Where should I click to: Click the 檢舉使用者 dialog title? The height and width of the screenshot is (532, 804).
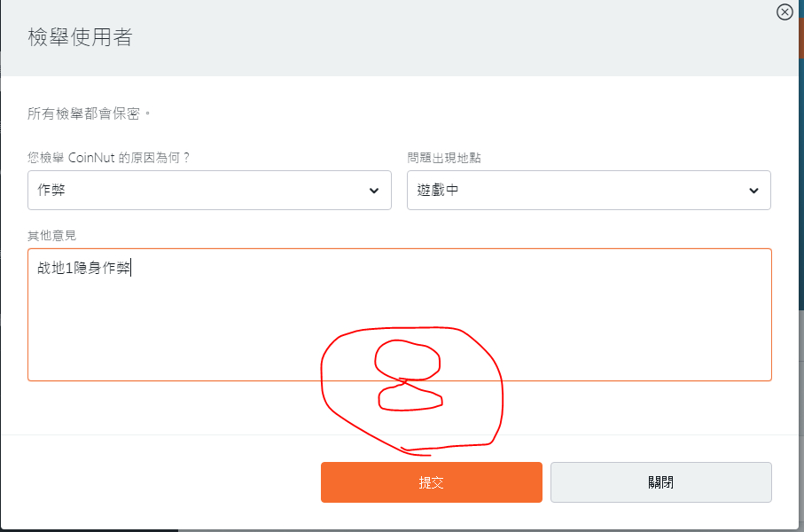[81, 37]
